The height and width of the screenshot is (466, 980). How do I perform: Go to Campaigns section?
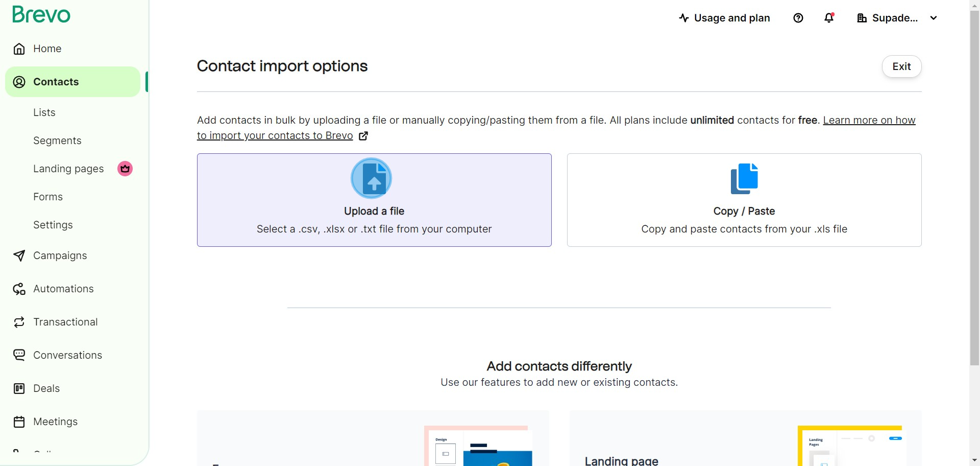tap(60, 255)
